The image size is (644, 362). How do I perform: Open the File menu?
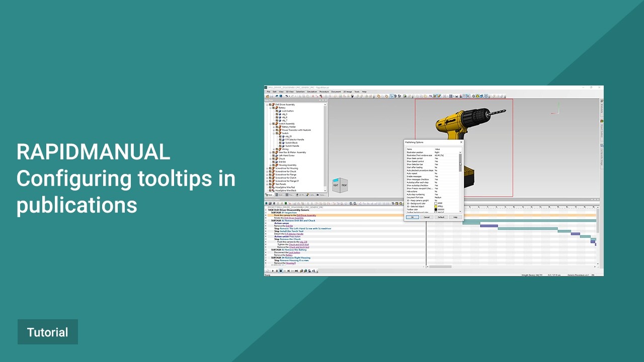(x=269, y=92)
